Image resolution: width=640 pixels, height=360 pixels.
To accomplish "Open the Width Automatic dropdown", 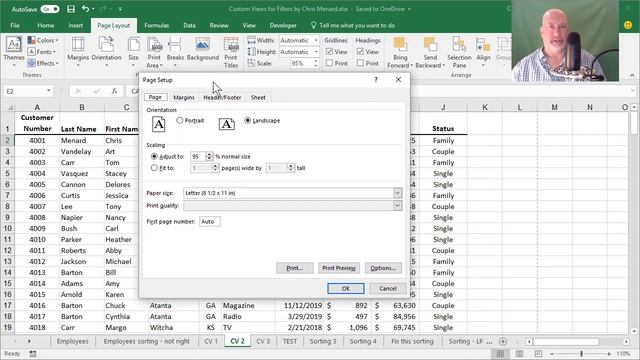I will pyautogui.click(x=316, y=40).
